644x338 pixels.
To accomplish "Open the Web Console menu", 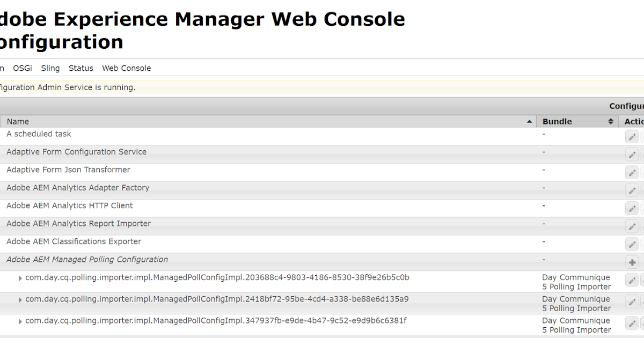I will [126, 68].
